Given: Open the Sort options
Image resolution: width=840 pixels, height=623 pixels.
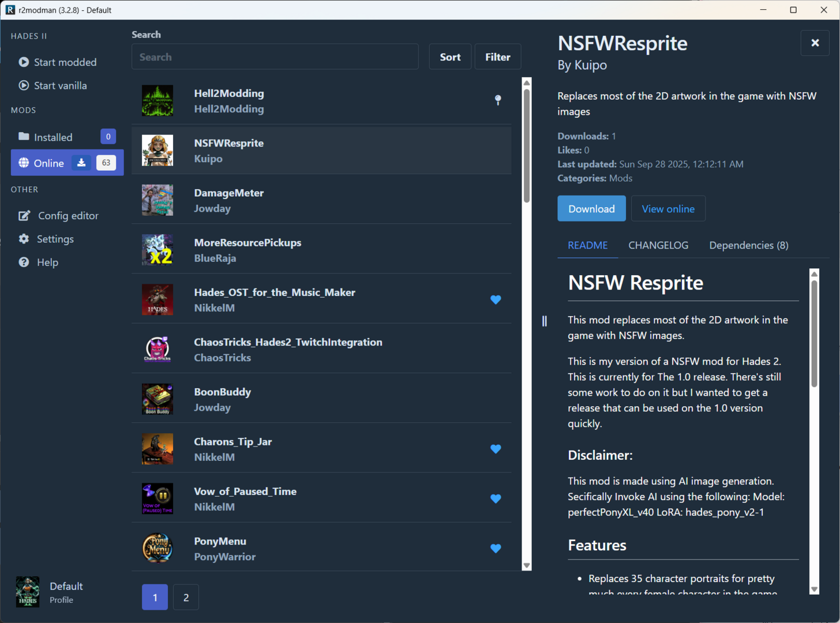Looking at the screenshot, I should (x=450, y=57).
